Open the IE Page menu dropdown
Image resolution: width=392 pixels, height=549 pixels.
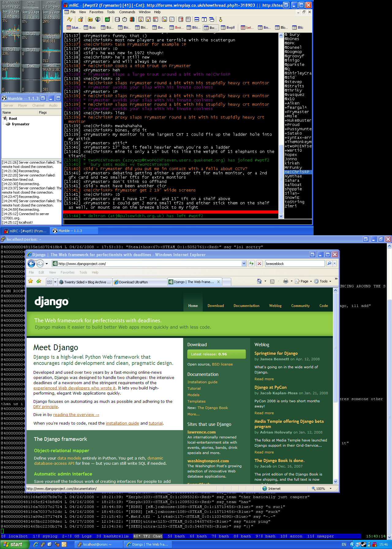(x=303, y=281)
